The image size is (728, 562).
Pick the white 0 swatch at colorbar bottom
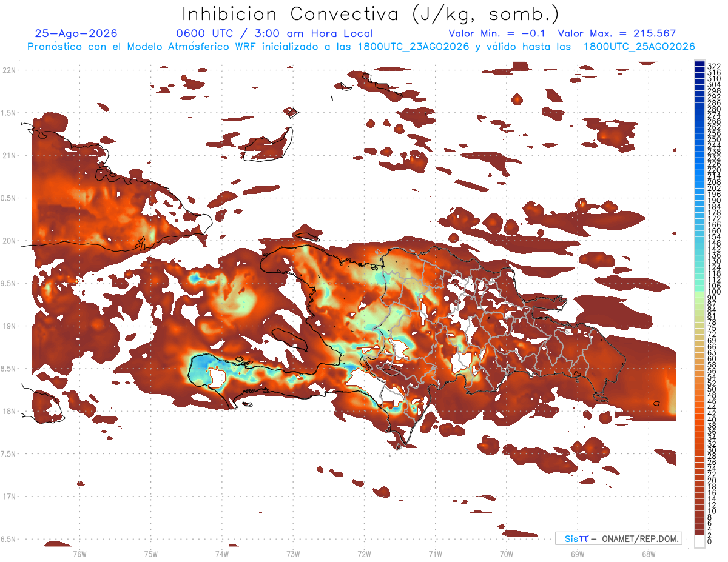[x=699, y=543]
